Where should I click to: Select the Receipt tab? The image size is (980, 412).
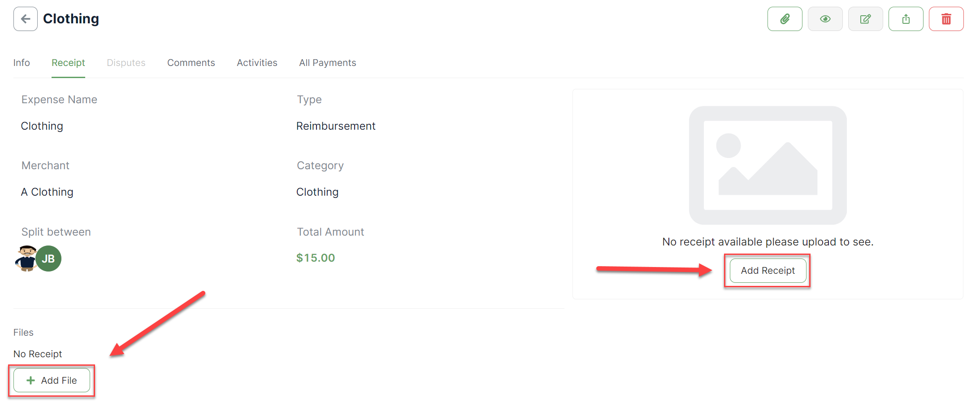(68, 63)
